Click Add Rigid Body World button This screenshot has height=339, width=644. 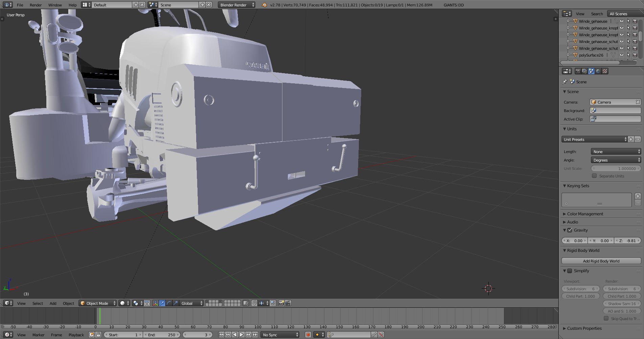click(601, 261)
